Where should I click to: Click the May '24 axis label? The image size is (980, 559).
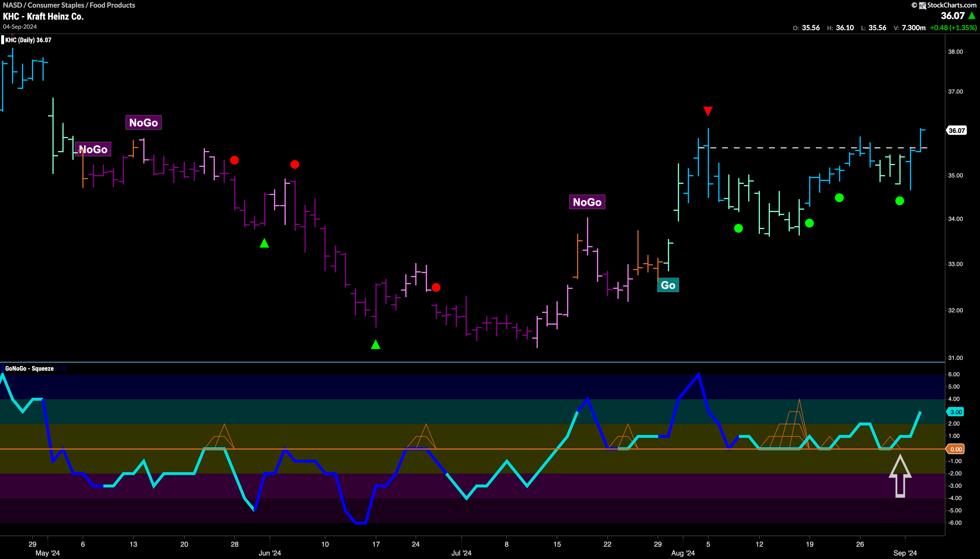(47, 553)
